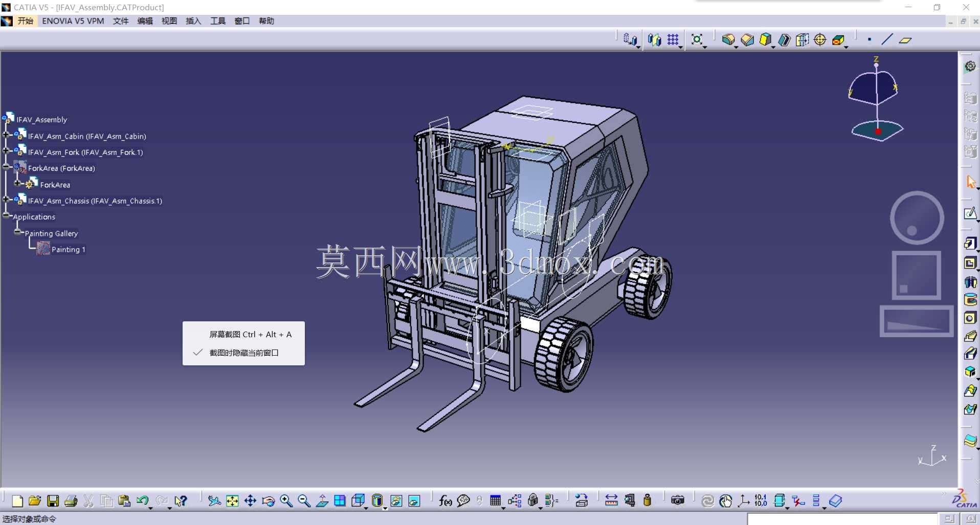Open the Formula f(x) tool
This screenshot has width=980, height=525.
pos(445,501)
